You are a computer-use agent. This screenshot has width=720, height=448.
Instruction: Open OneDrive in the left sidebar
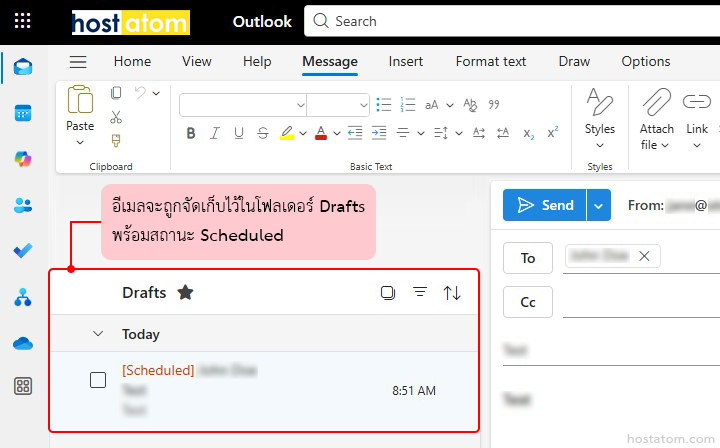tap(23, 343)
